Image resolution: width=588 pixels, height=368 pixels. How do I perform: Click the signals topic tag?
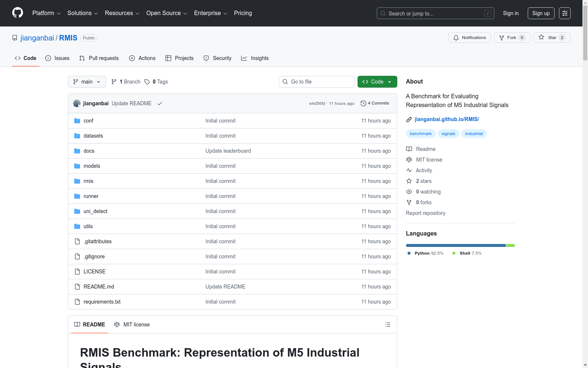tap(448, 134)
